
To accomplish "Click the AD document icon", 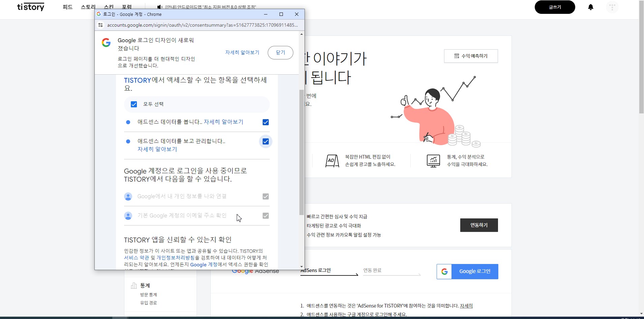I will click(332, 161).
